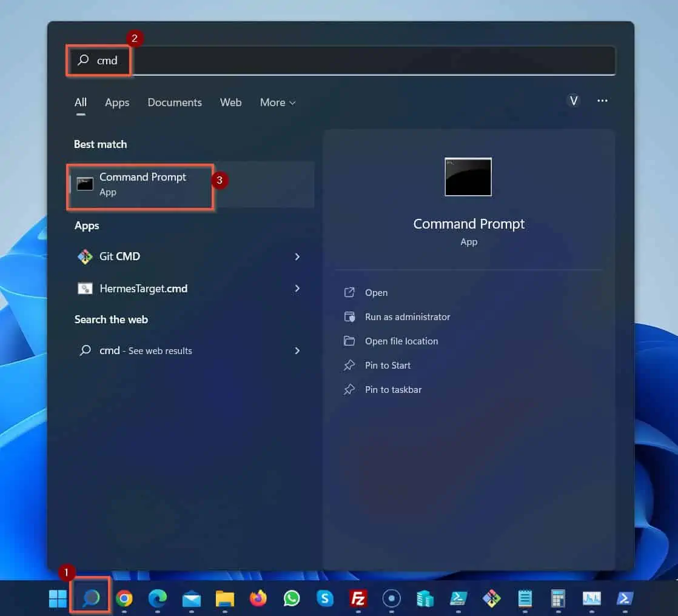
Task: Open the circular dot app on taskbar
Action: point(391,598)
